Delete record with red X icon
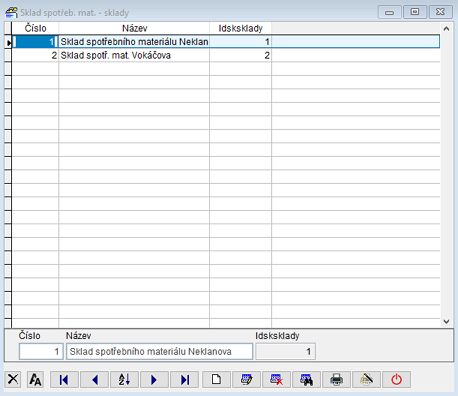The height and width of the screenshot is (396, 458). click(x=276, y=379)
